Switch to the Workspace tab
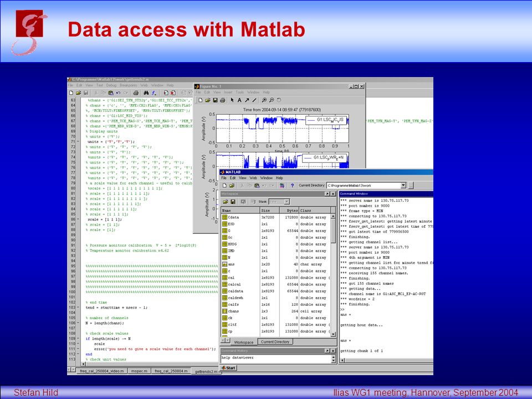This screenshot has height=399, width=532. 244,342
